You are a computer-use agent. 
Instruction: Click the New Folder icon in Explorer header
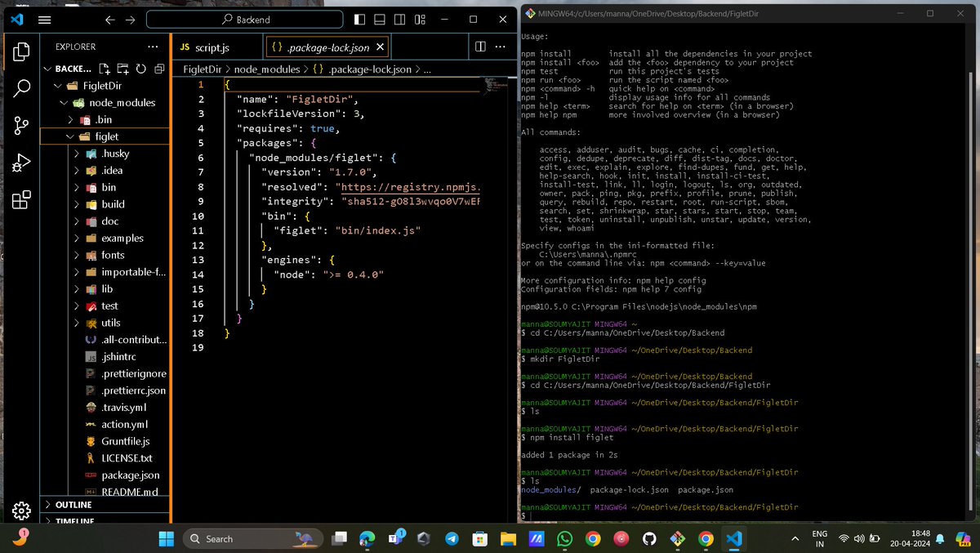122,69
